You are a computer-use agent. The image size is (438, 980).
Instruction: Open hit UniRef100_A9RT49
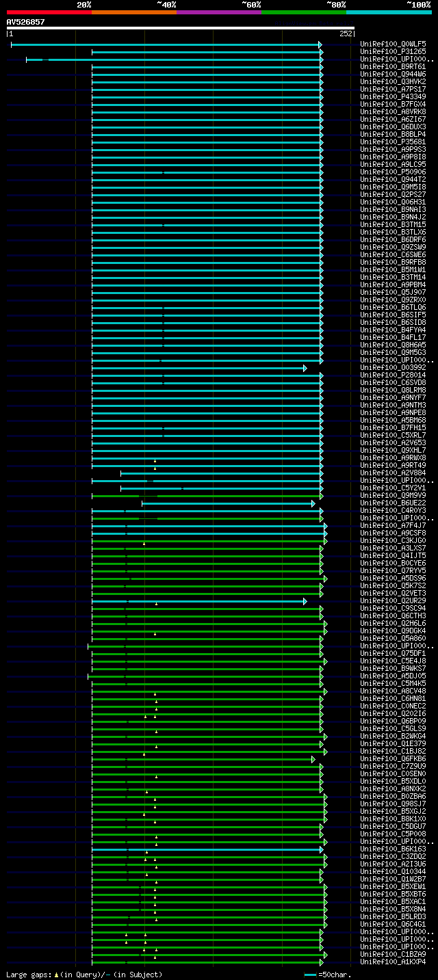tap(393, 466)
